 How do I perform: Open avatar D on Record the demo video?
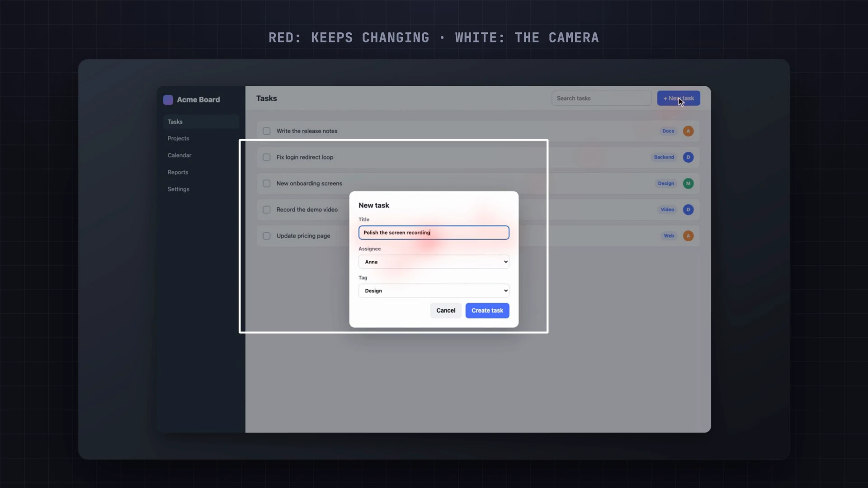pyautogui.click(x=688, y=210)
